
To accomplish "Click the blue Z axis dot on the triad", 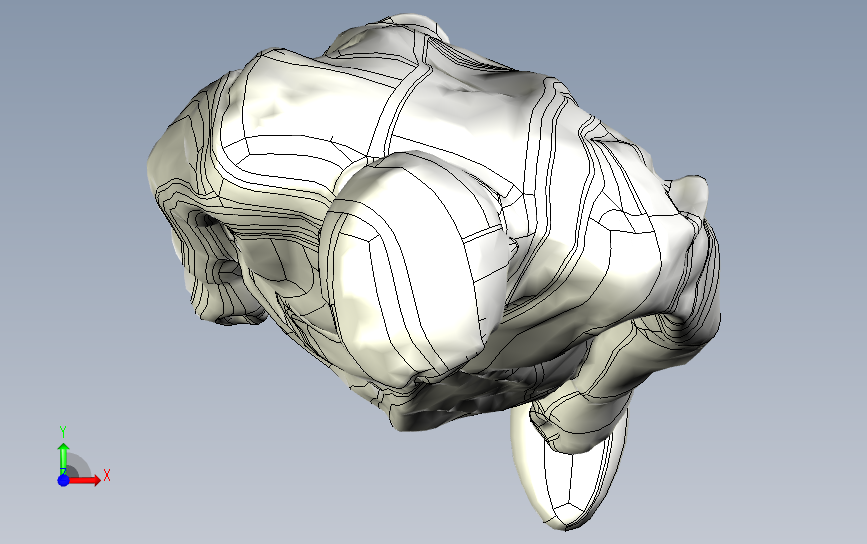I will point(64,480).
